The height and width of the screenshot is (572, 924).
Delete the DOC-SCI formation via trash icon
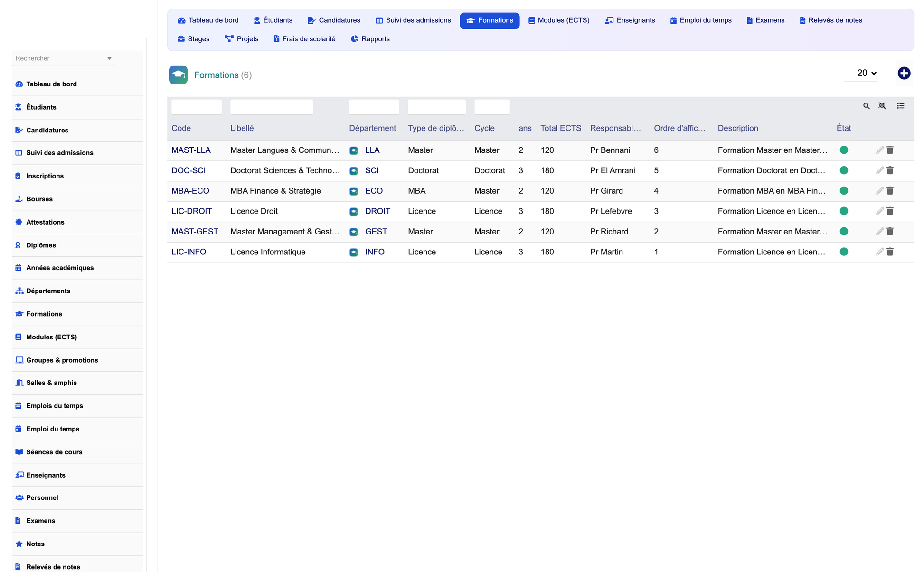tap(890, 170)
